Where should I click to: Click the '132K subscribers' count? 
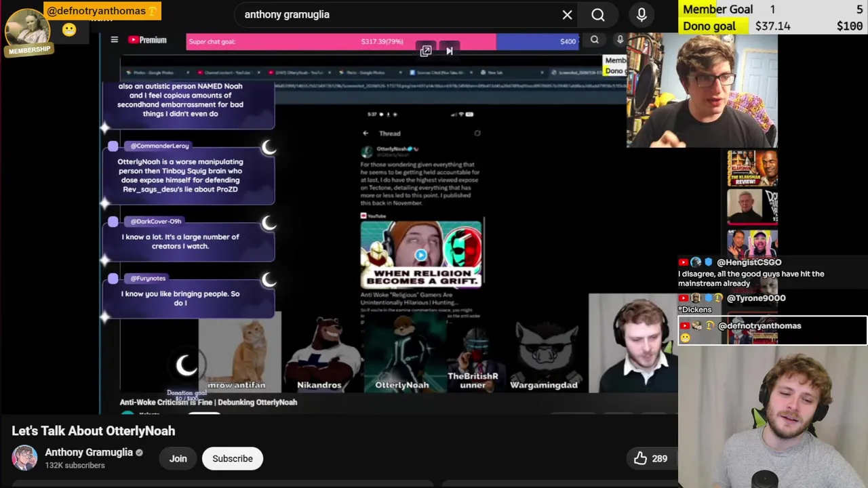point(75,466)
